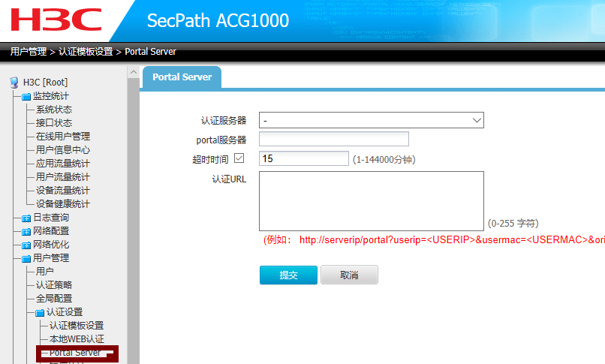Image resolution: width=605 pixels, height=364 pixels.
Task: Click 用户管理 tree label
Action: [x=51, y=258]
